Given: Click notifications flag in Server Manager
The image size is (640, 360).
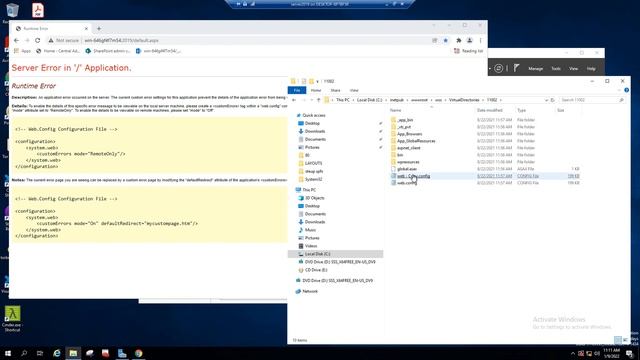Looking at the screenshot, I should [x=516, y=68].
